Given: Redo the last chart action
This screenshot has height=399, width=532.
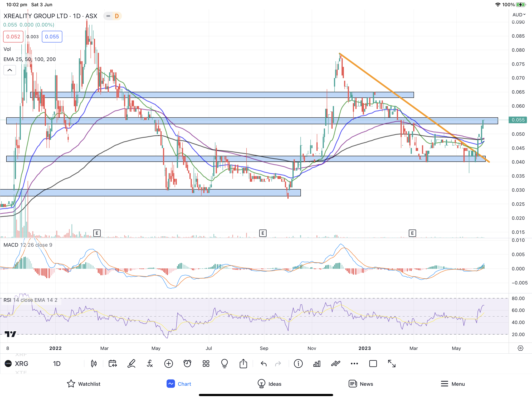Looking at the screenshot, I should pos(278,364).
